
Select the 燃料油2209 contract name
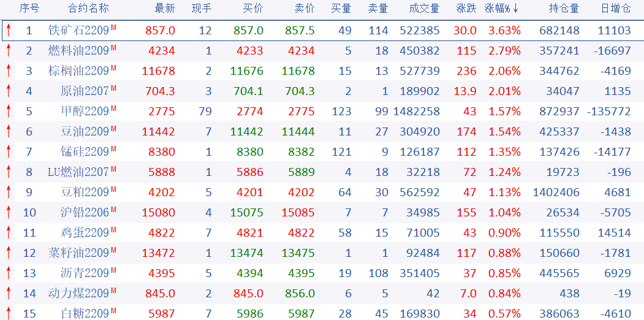pyautogui.click(x=78, y=51)
